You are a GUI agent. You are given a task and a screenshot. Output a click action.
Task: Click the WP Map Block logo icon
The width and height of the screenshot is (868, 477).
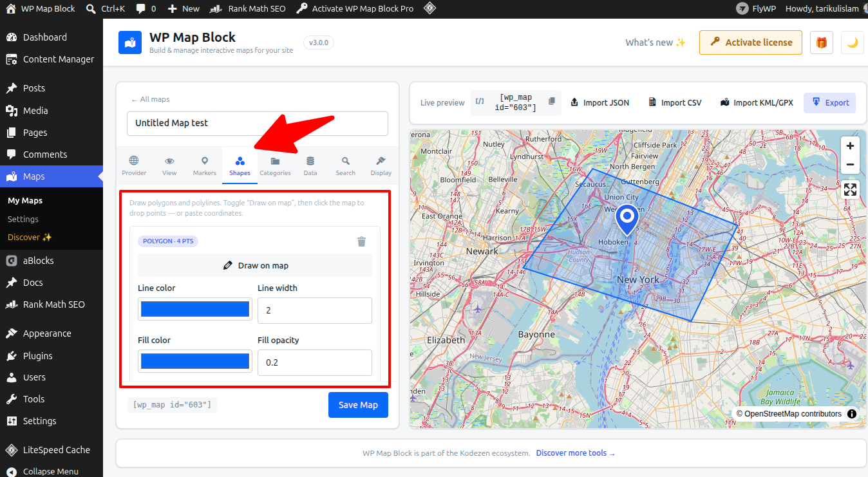pos(130,42)
